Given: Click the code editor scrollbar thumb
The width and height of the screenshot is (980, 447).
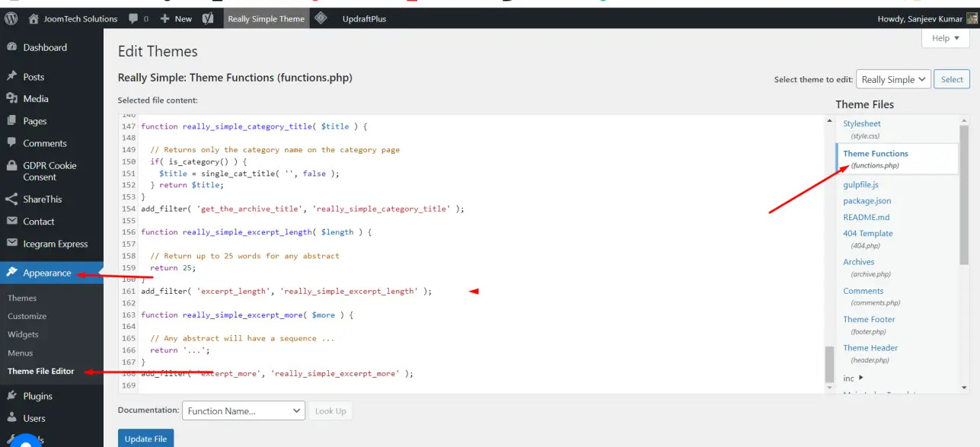Looking at the screenshot, I should click(829, 365).
